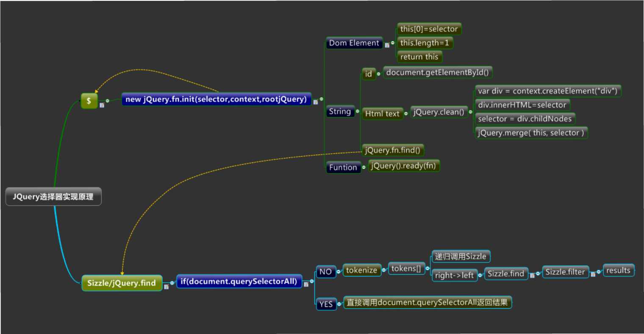Collapse the tokens[] node branch circle
Screen dimensions: 644x334
427,268
